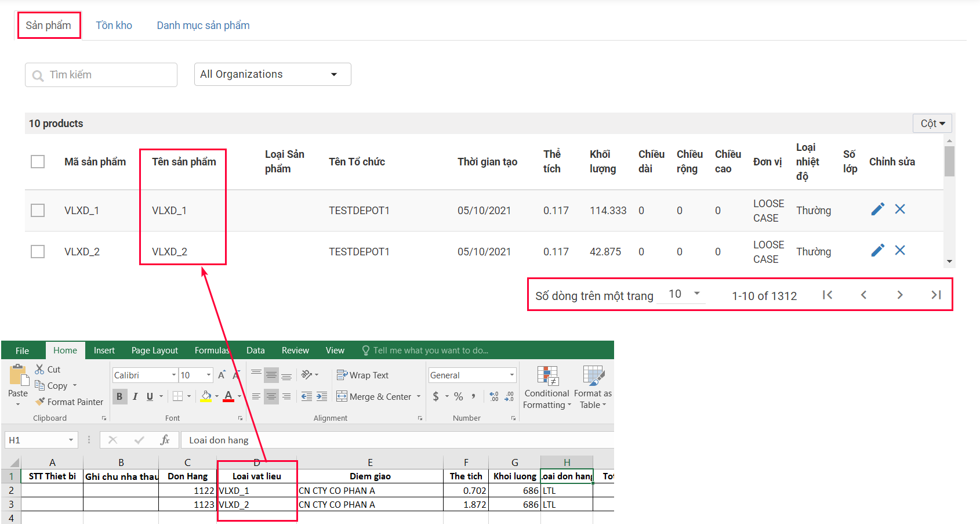This screenshot has width=980, height=524.
Task: Click Cut in Excel clipboard group
Action: pos(48,369)
